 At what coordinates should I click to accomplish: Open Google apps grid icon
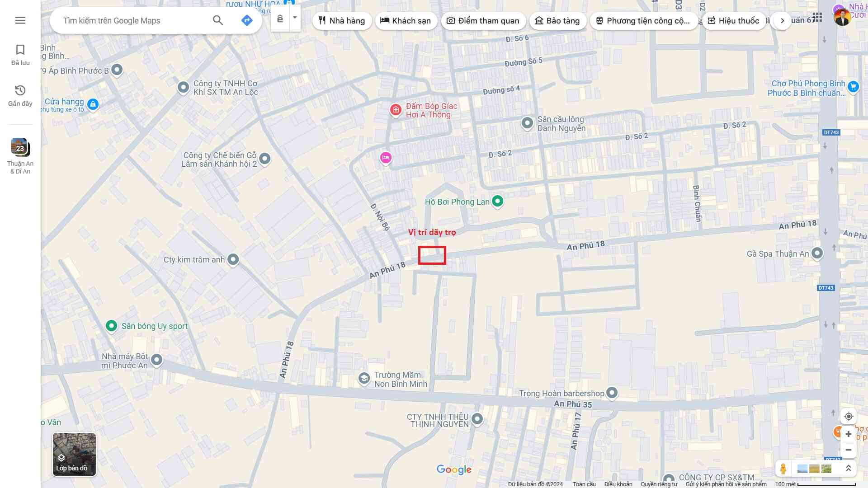(817, 18)
